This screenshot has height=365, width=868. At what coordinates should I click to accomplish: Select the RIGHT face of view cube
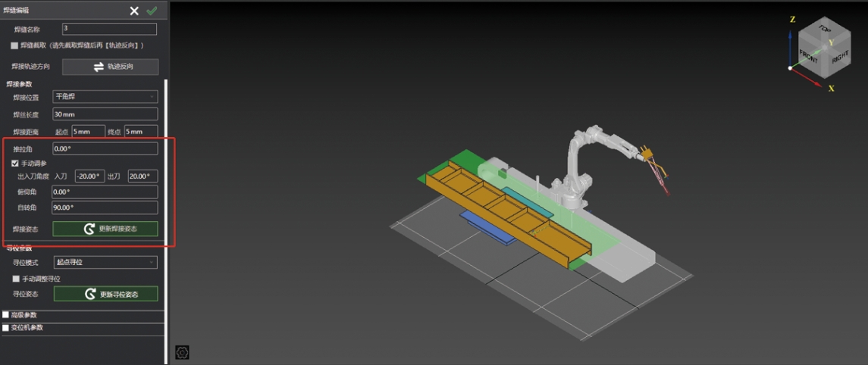pyautogui.click(x=840, y=57)
